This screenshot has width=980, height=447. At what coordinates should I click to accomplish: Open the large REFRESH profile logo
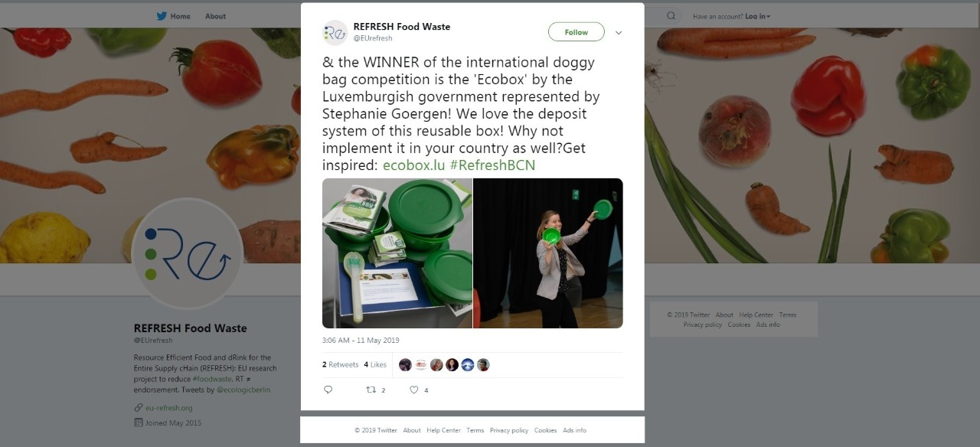click(188, 253)
